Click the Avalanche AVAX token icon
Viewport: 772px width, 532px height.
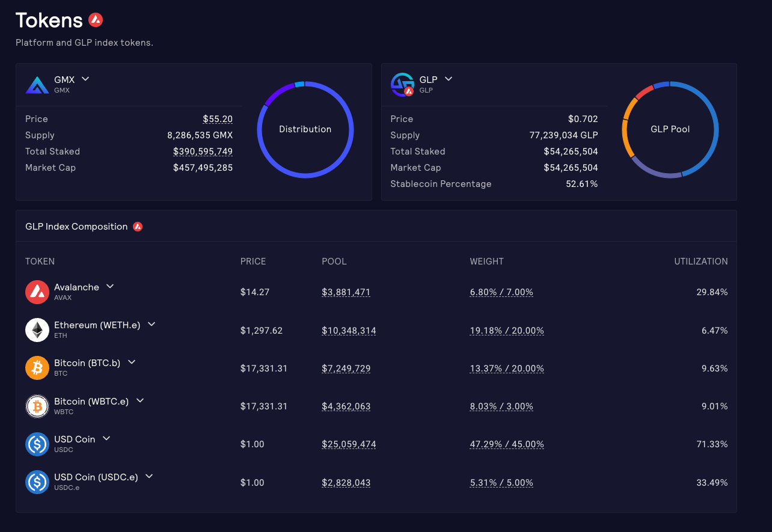pos(37,292)
